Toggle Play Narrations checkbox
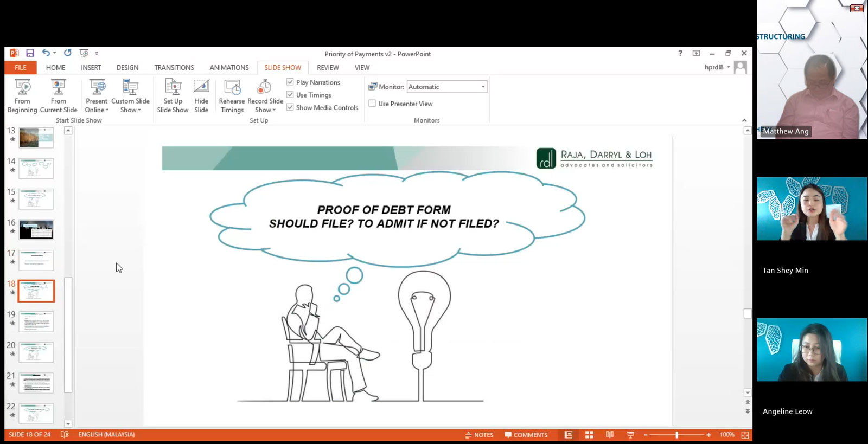The width and height of the screenshot is (868, 444). 290,82
